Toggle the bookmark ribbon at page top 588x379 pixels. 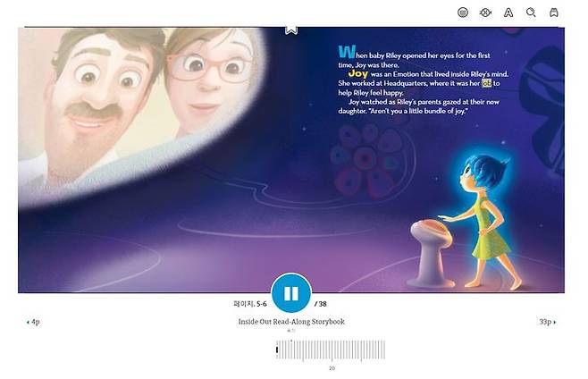[291, 30]
